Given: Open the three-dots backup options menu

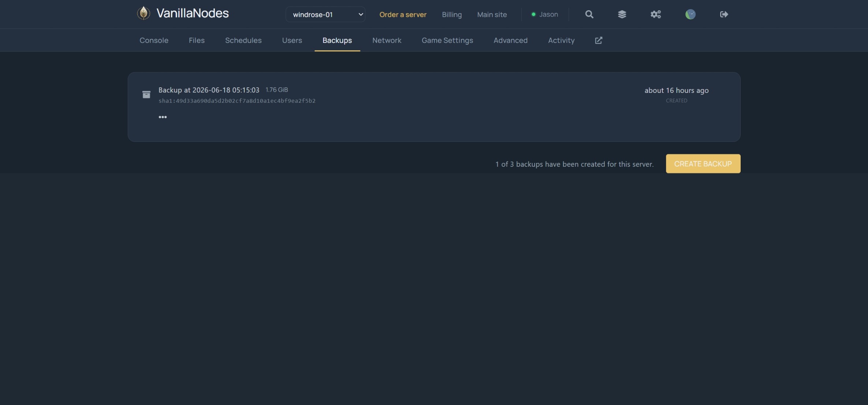Looking at the screenshot, I should coord(162,117).
